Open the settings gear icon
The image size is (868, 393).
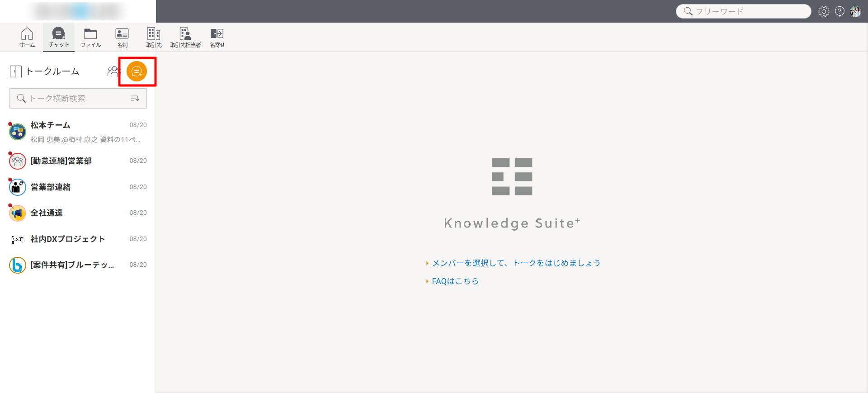(824, 12)
